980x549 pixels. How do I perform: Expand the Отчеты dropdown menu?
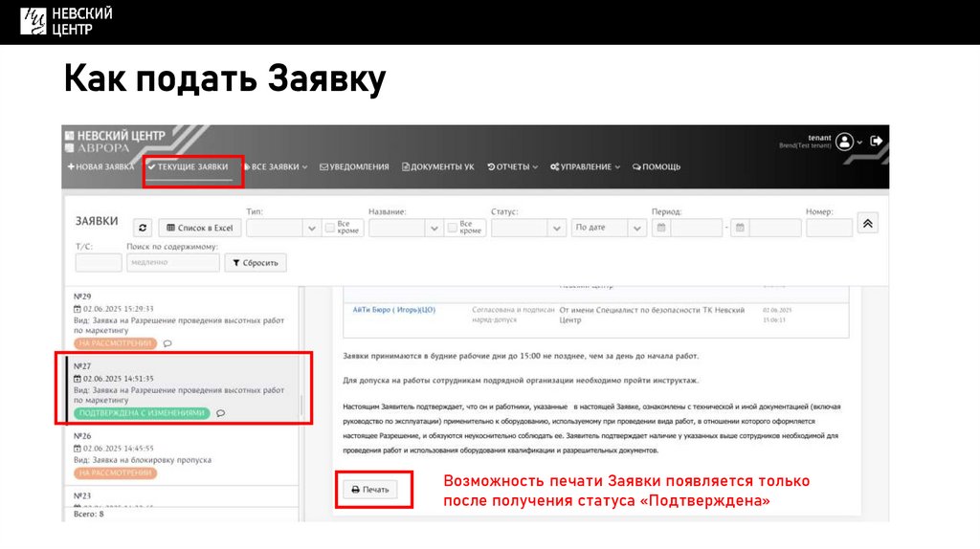pyautogui.click(x=513, y=166)
